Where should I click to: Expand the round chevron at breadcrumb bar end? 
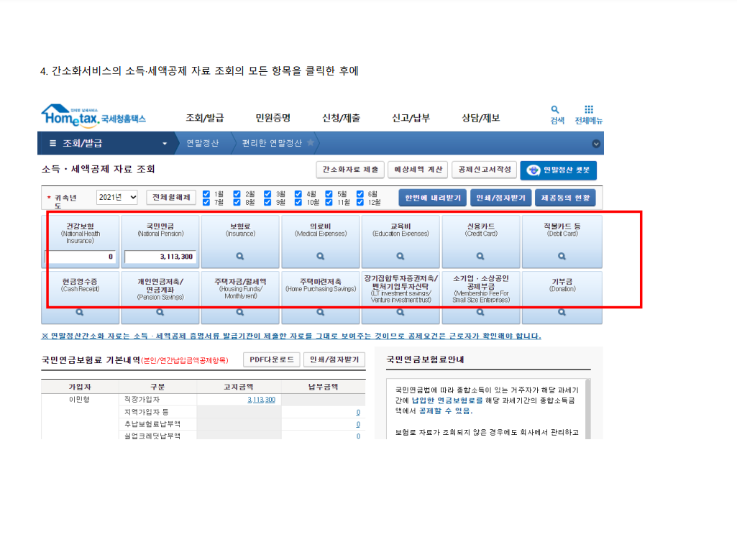[596, 144]
